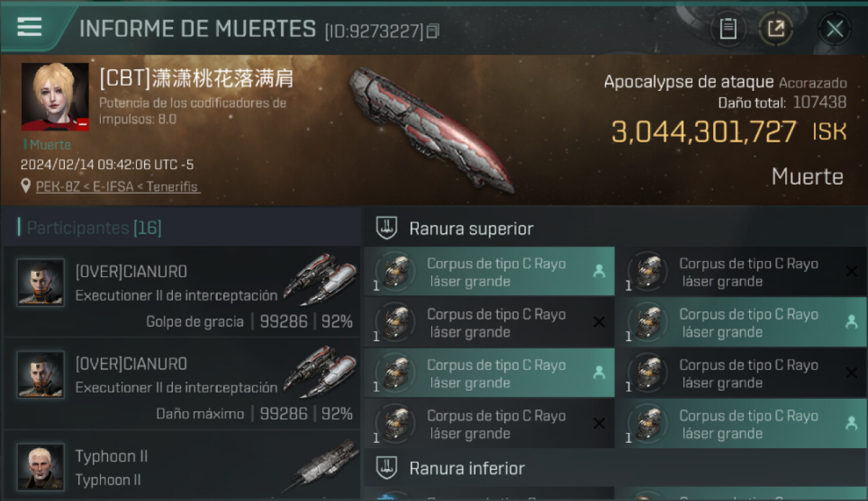Click the share export icon

pyautogui.click(x=776, y=29)
